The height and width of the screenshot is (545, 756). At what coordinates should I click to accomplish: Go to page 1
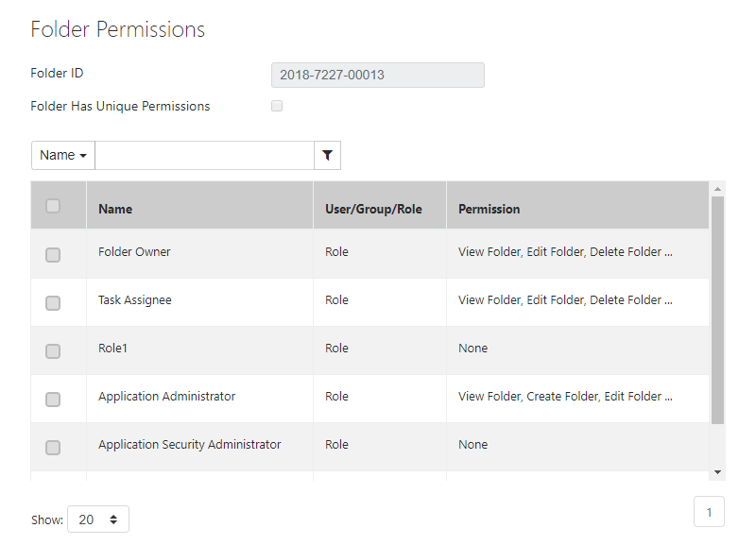709,512
